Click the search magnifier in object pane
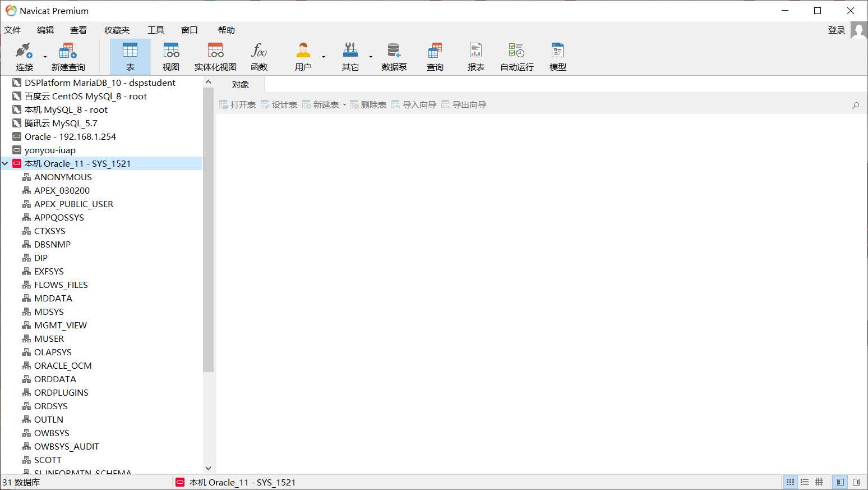This screenshot has height=490, width=868. coord(856,105)
